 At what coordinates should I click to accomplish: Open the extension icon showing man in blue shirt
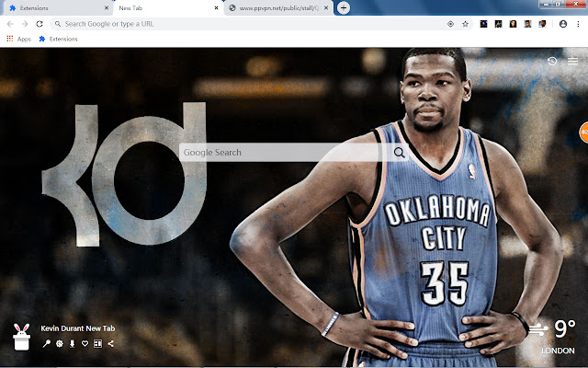(527, 24)
